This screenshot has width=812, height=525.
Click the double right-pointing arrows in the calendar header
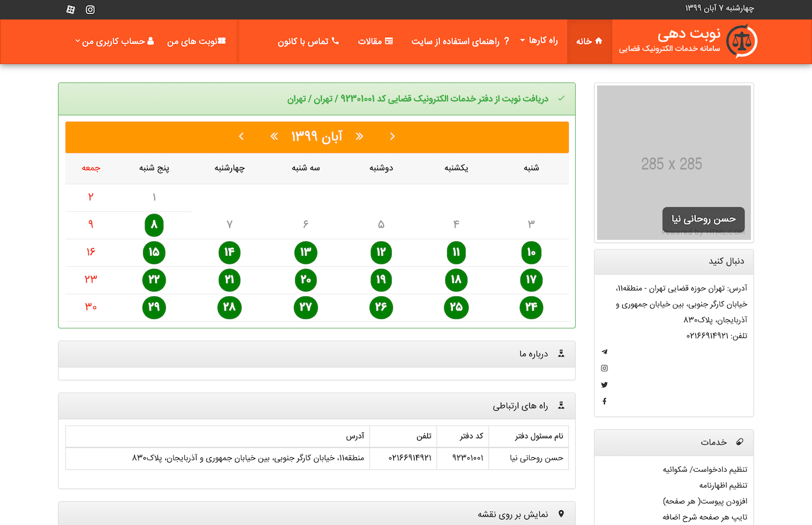(360, 136)
